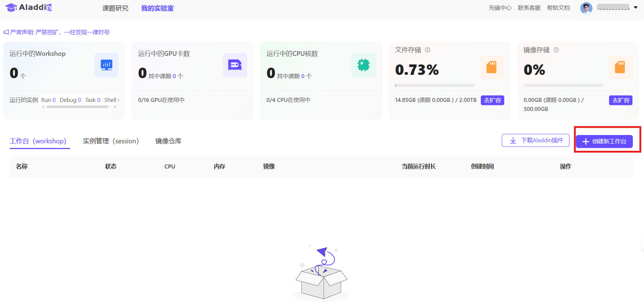Click the Aladdin logo
644x306 pixels.
pos(28,8)
